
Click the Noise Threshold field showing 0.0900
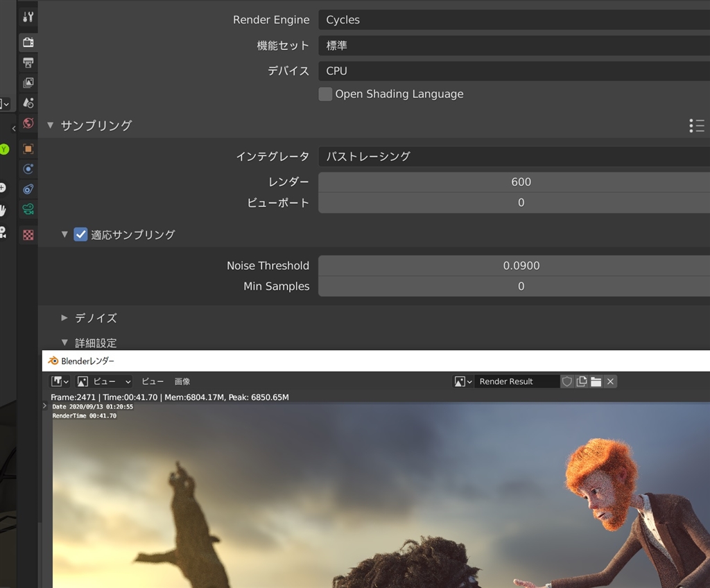514,266
